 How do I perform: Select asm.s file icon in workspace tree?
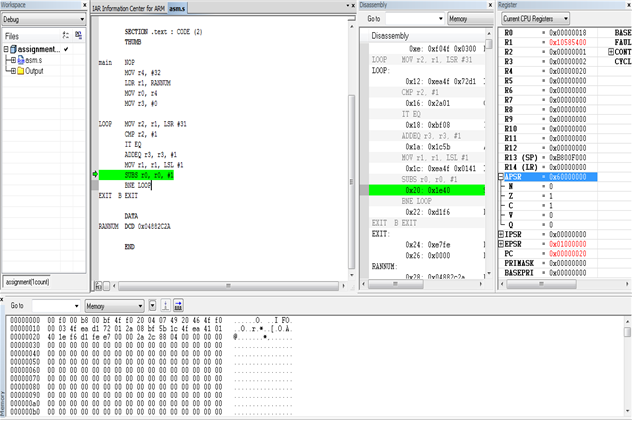[21, 60]
